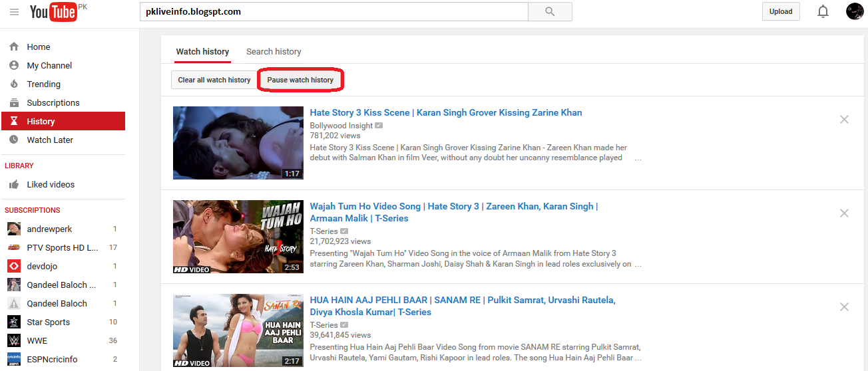Click the '781,202 views' text
This screenshot has width=868, height=371.
335,136
